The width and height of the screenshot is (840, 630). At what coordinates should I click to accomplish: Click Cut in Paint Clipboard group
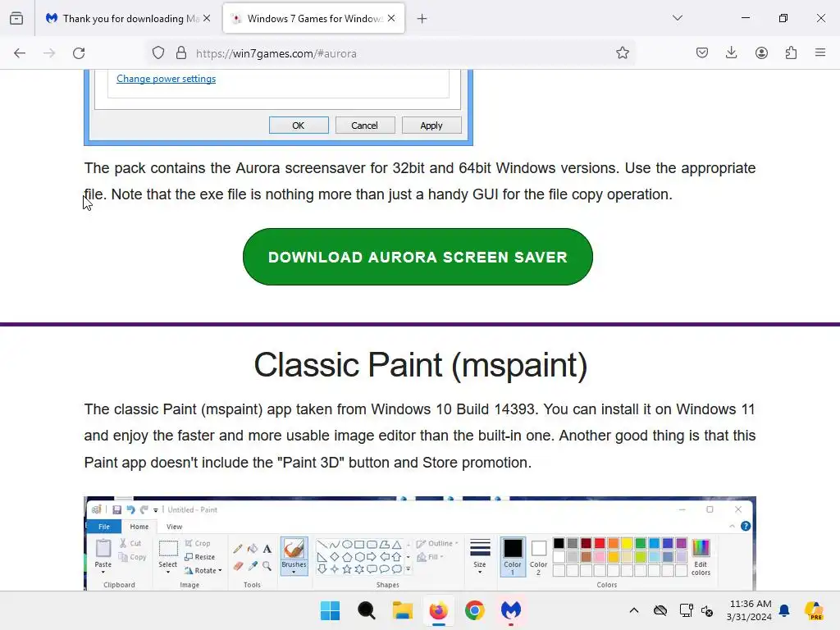130,543
